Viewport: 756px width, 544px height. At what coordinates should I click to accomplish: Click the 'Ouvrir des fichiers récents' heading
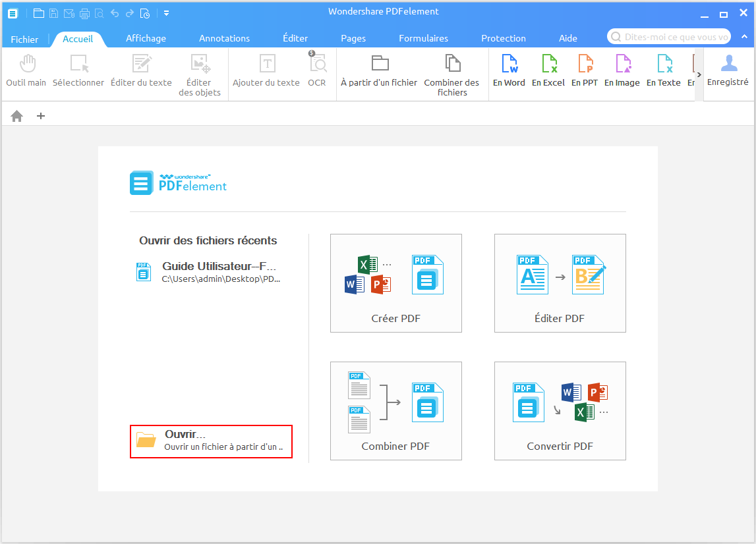click(208, 240)
